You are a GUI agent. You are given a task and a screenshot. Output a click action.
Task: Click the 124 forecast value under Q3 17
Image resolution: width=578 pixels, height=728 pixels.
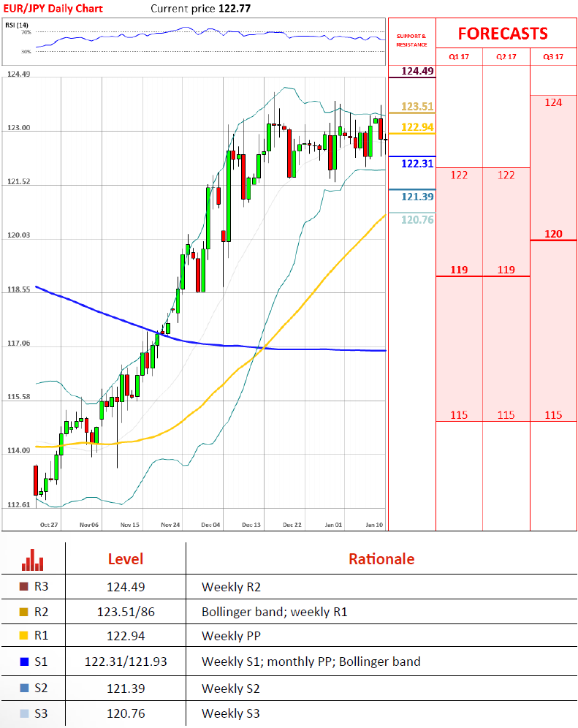[553, 103]
